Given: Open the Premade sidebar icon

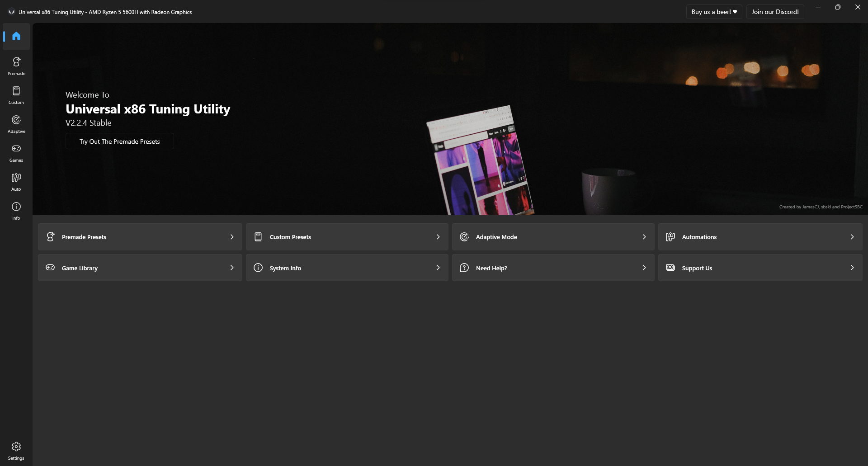Looking at the screenshot, I should [16, 61].
